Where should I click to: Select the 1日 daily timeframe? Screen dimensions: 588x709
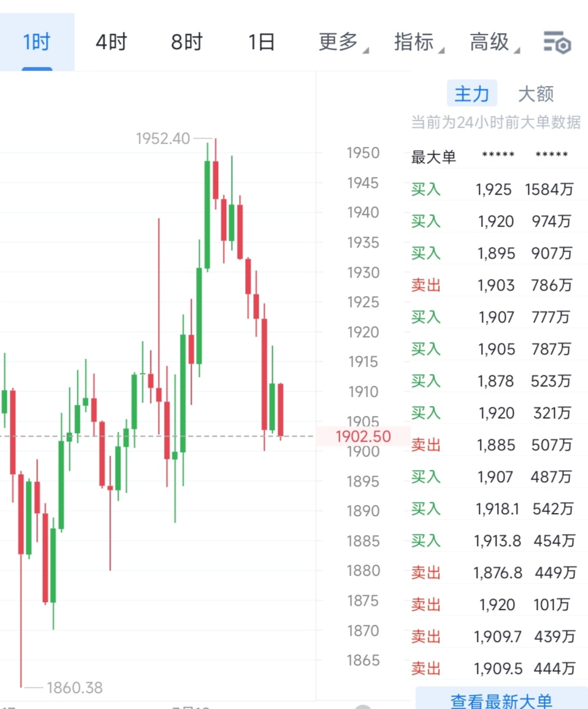tap(260, 41)
